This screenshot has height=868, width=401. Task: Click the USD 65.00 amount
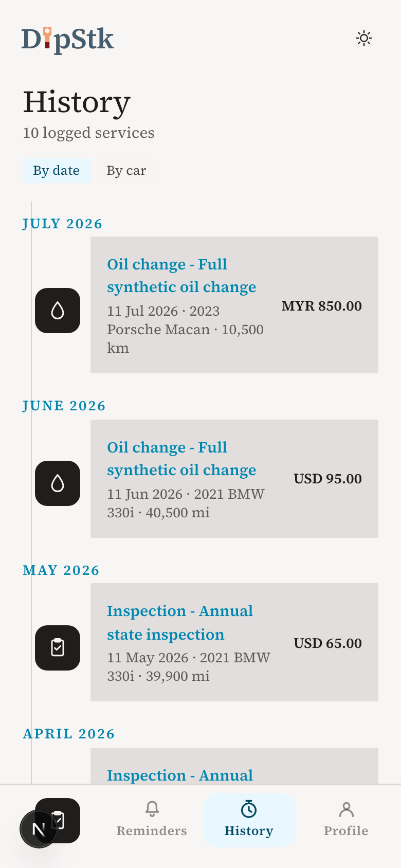point(328,643)
